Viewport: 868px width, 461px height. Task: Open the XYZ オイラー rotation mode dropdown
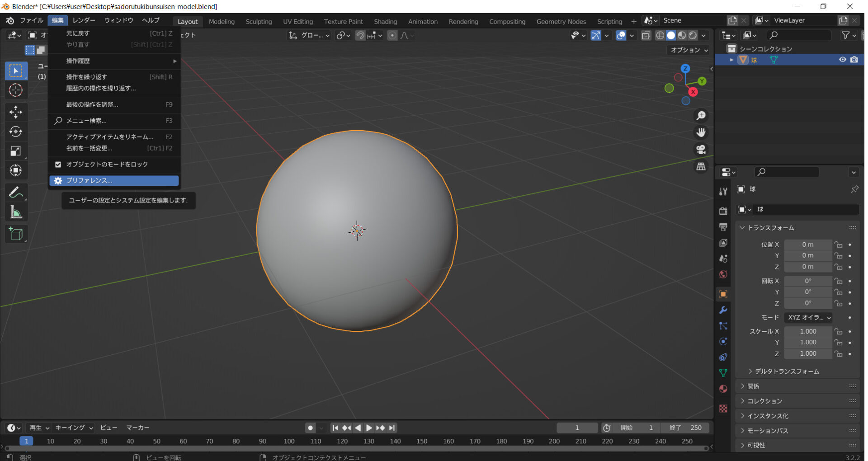click(808, 317)
